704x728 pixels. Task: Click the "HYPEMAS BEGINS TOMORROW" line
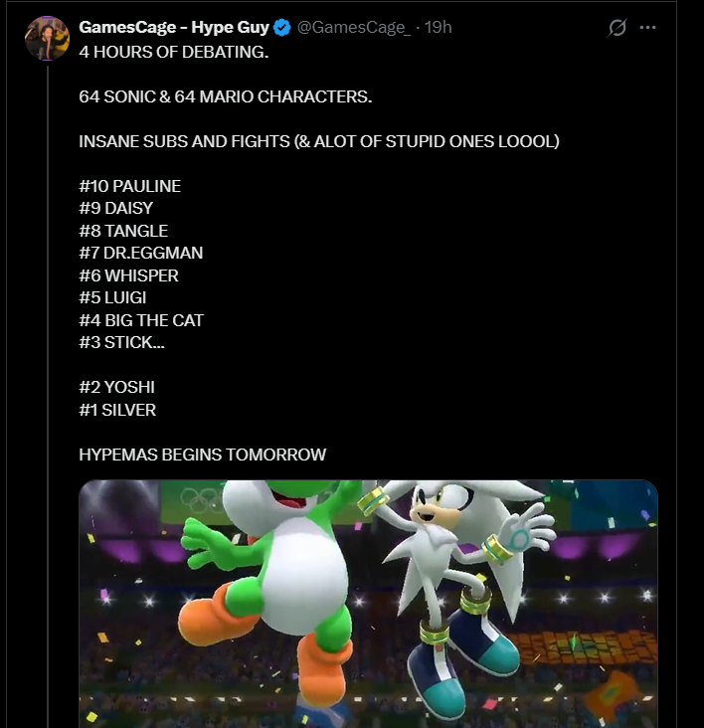(x=202, y=455)
